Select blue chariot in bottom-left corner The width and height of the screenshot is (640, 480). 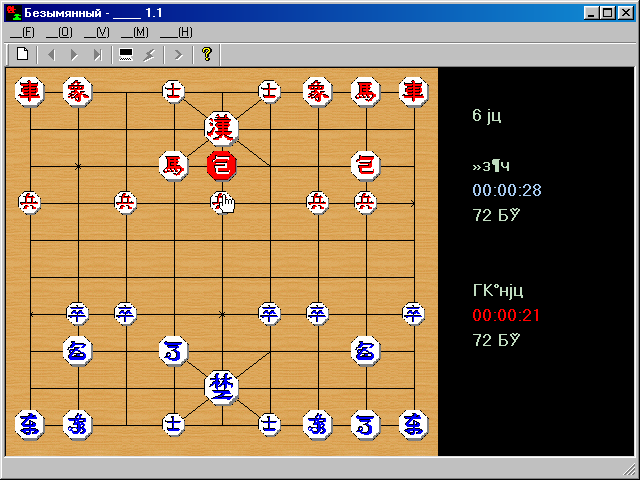30,425
